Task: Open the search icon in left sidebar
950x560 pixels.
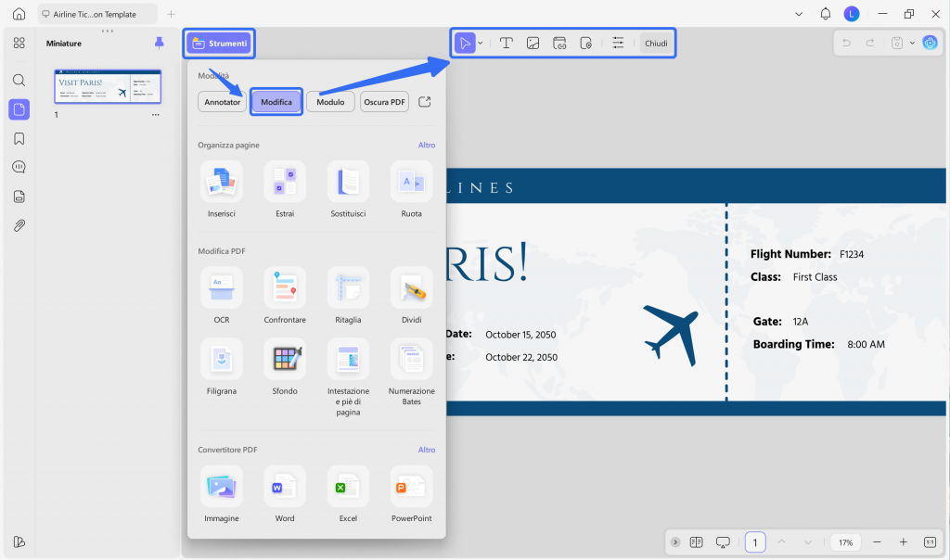Action: (19, 80)
